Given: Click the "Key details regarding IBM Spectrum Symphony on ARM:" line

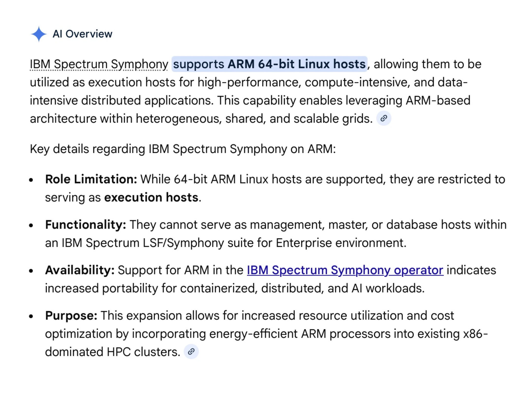Looking at the screenshot, I should tap(182, 149).
